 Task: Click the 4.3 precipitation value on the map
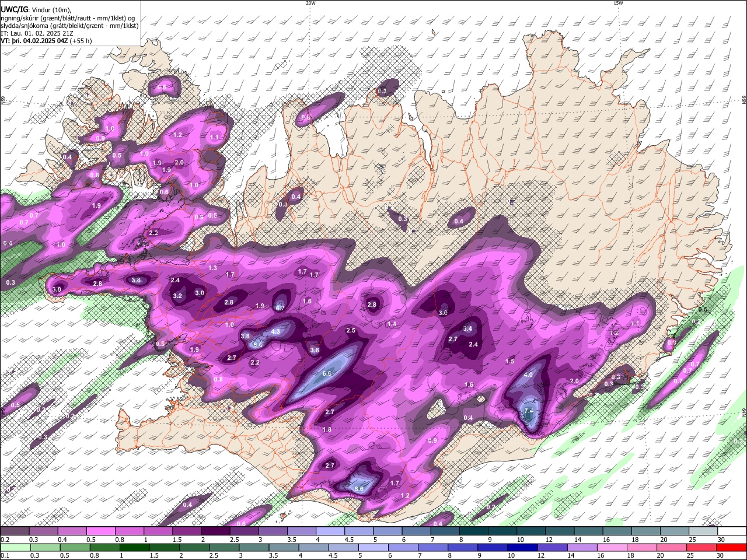click(276, 331)
